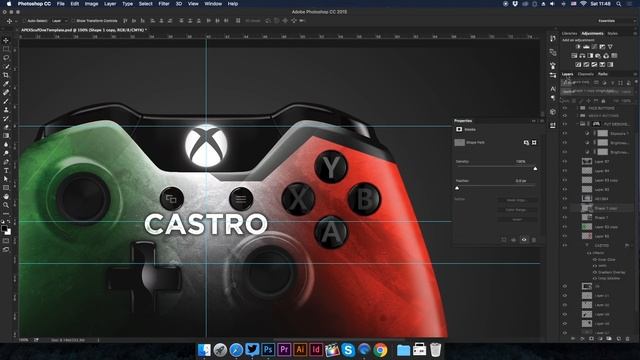The image size is (640, 360).
Task: Hide the Shape 1 copy layer
Action: point(565,208)
